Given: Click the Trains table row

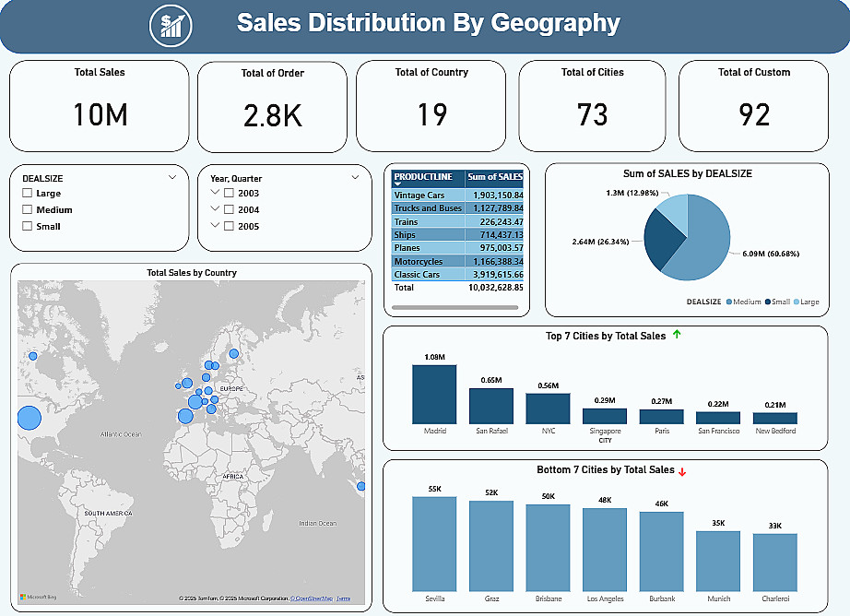Looking at the screenshot, I should tap(457, 221).
